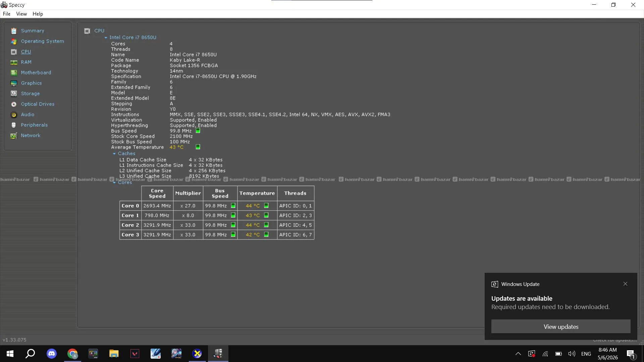The image size is (644, 362).
Task: Click the Multiplier column header
Action: (188, 193)
